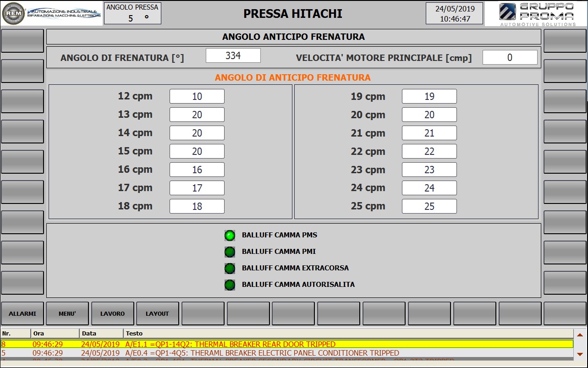The image size is (588, 368).
Task: Click the BALLUFF CAMMA PMI indicator light
Action: point(230,252)
